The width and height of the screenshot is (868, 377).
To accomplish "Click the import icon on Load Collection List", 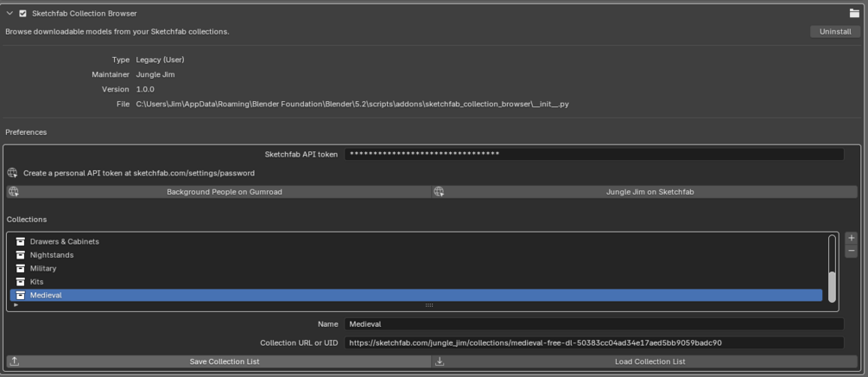I will tap(440, 361).
